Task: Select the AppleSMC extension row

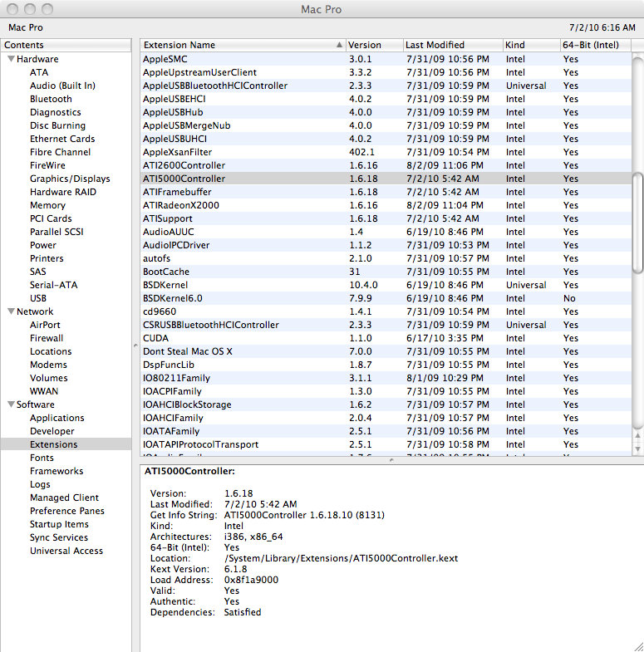Action: [386, 59]
